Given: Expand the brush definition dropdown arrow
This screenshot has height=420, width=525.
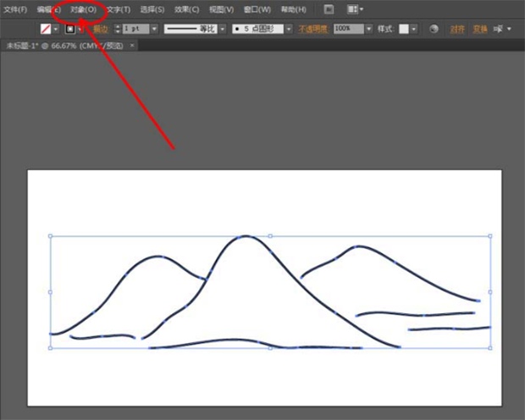Looking at the screenshot, I should (x=289, y=29).
